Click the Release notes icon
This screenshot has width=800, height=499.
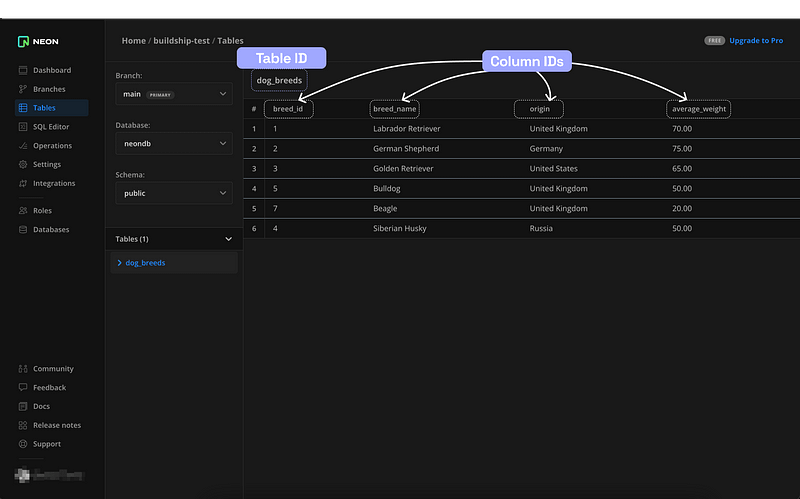[23, 425]
